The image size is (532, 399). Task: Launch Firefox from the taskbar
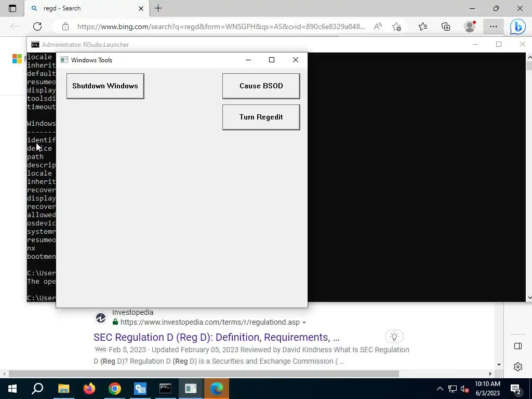[89, 389]
